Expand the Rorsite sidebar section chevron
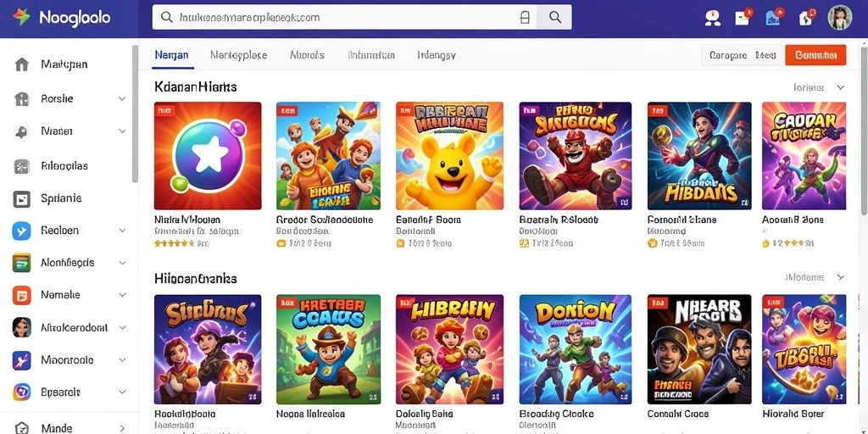 coord(122,98)
